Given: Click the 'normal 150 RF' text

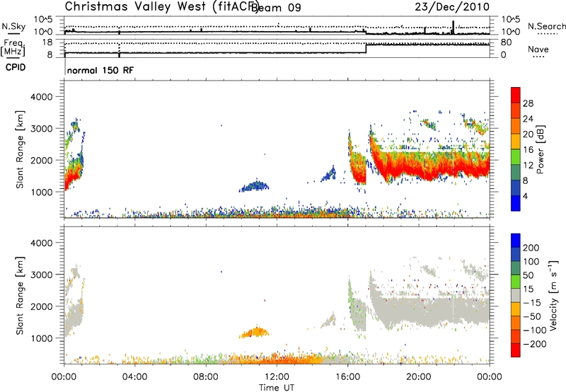Looking at the screenshot, I should (x=100, y=70).
